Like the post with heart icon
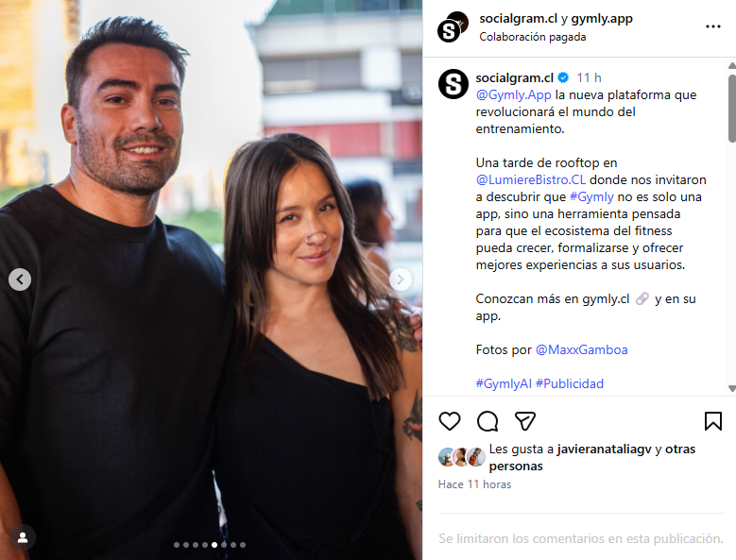Viewport: 736px width, 560px height. click(449, 420)
